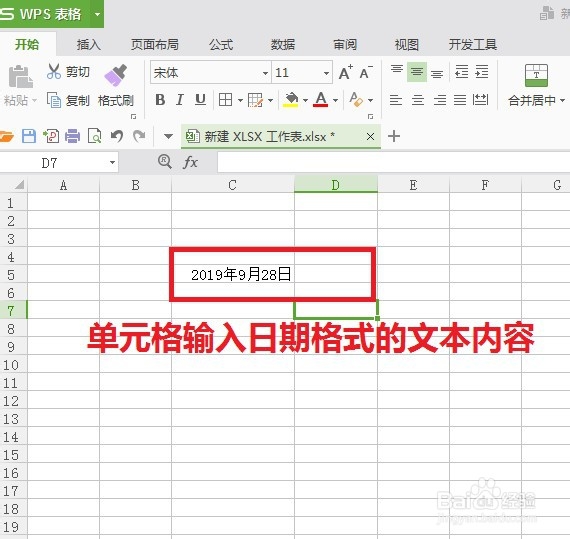Increase font size with A+ icon
The height and width of the screenshot is (539, 570).
pyautogui.click(x=345, y=72)
